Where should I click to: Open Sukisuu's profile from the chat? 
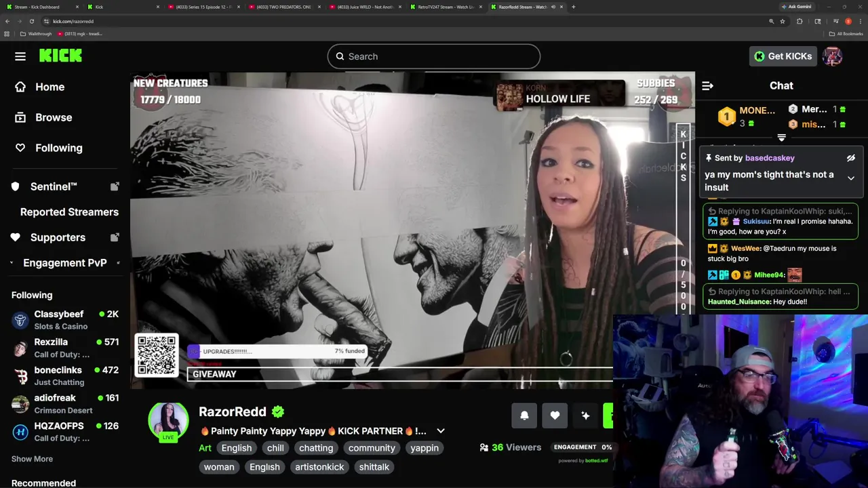click(x=756, y=222)
